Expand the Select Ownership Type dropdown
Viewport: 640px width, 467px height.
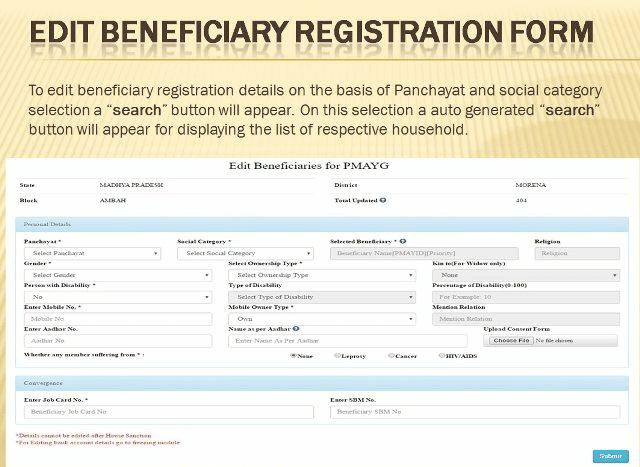coord(321,275)
